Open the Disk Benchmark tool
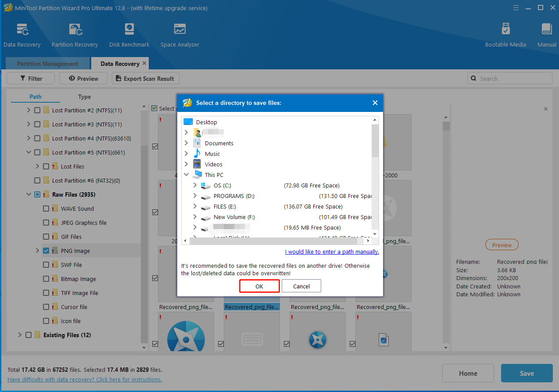This screenshot has width=559, height=392. click(x=129, y=29)
